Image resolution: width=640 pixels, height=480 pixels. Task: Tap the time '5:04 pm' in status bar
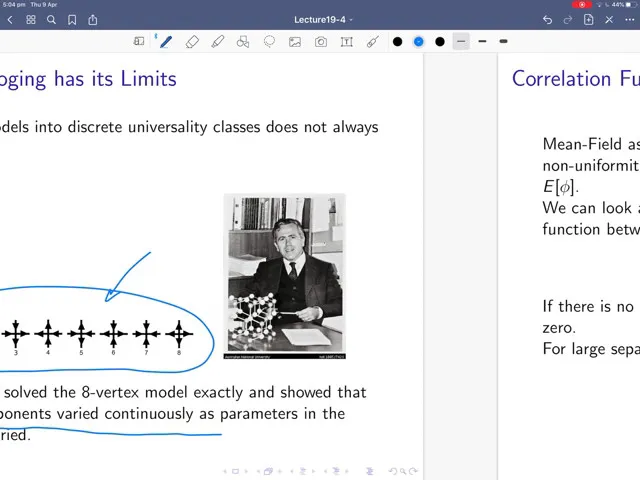[14, 4]
